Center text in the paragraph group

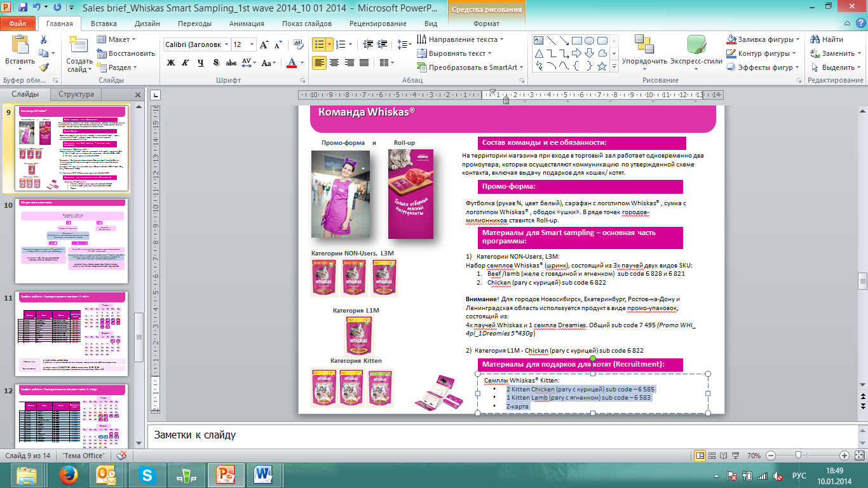(x=334, y=62)
